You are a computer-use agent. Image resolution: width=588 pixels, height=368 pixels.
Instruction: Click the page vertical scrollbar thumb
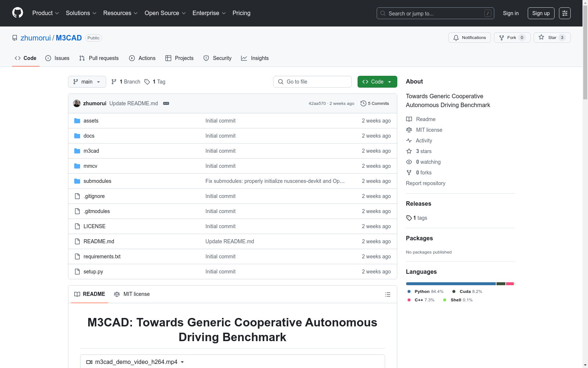585,52
